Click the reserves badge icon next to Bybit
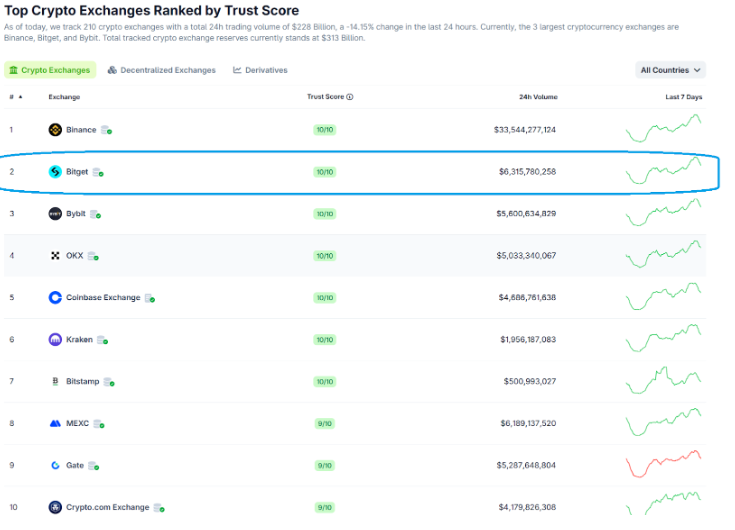This screenshot has width=735, height=530. click(x=96, y=214)
